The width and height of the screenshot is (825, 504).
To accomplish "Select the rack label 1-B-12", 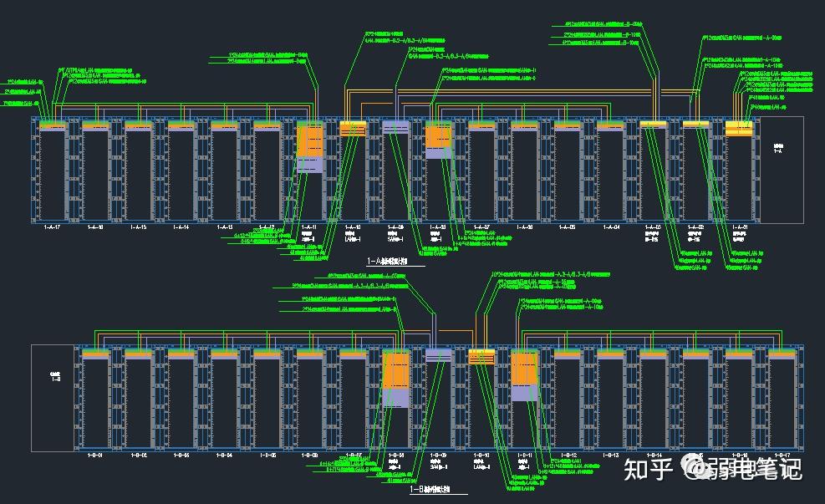I will [x=568, y=455].
